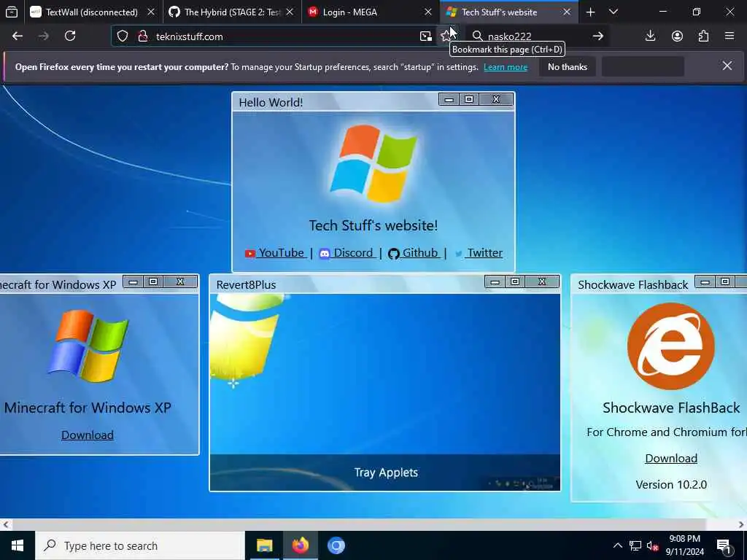Open the Firefox account menu
This screenshot has height=560, width=747.
click(677, 36)
